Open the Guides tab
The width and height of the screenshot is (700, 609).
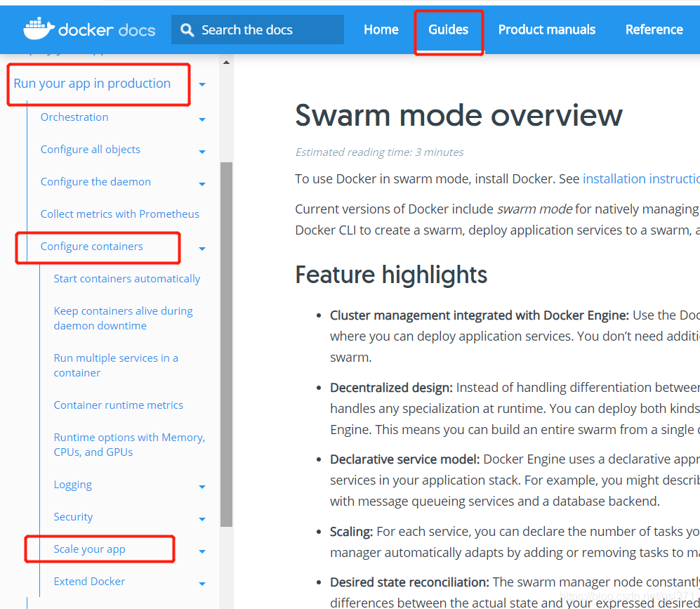(x=448, y=30)
